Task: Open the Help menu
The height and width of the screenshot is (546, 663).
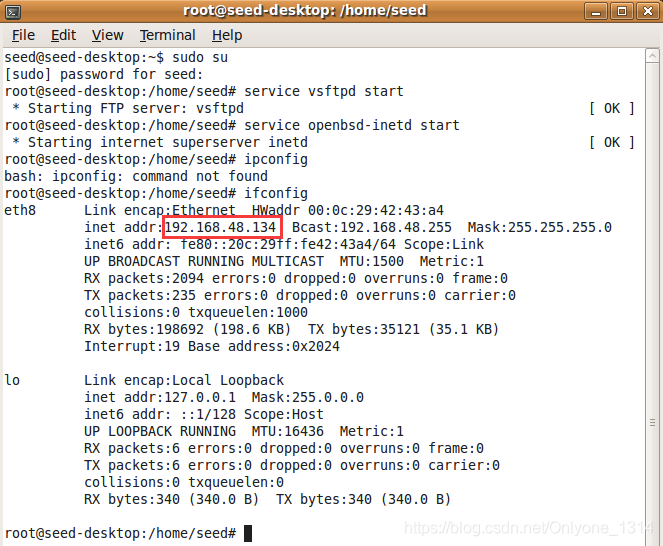Action: (x=227, y=35)
